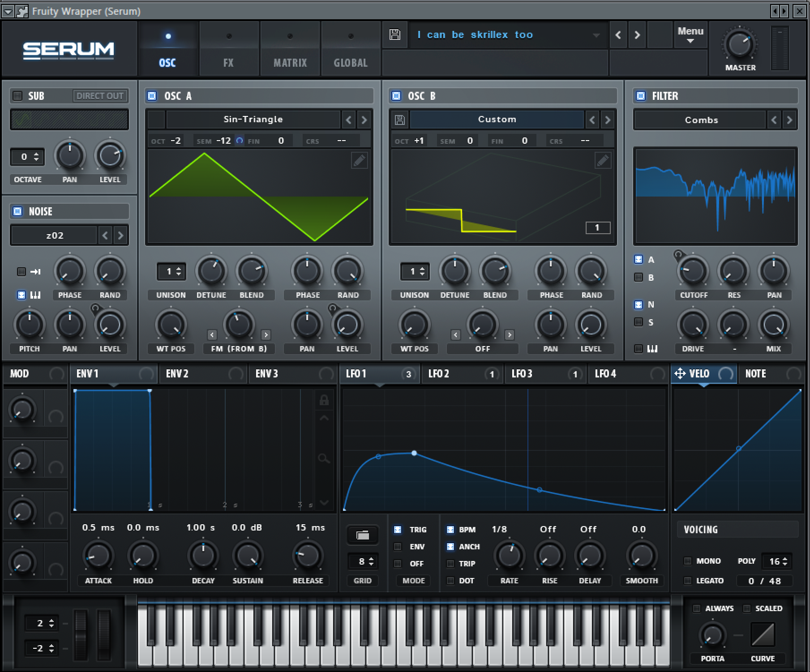Click the MASTER volume knob
Screen dimensions: 810x672
point(739,45)
